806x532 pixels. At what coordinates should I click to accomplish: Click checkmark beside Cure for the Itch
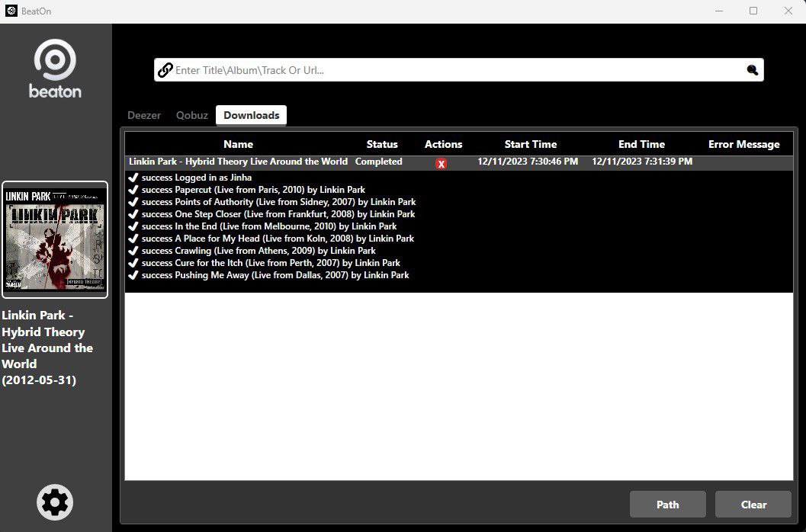pyautogui.click(x=133, y=263)
